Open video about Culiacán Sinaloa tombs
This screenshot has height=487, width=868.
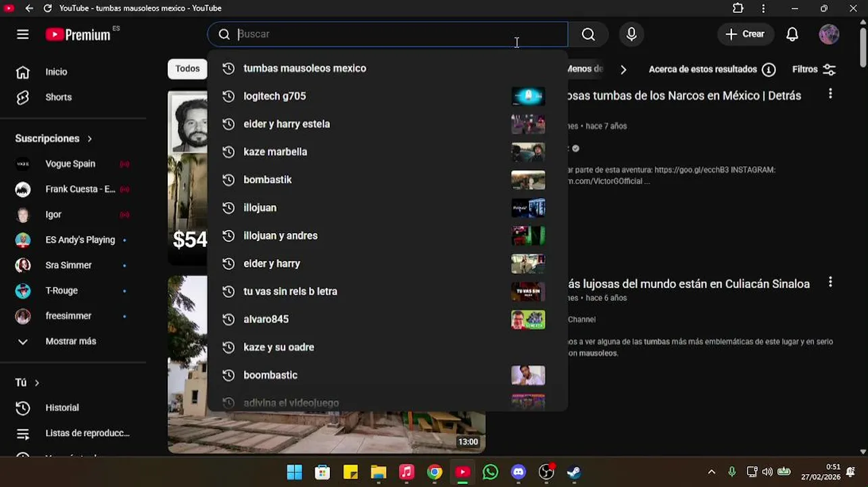point(689,283)
